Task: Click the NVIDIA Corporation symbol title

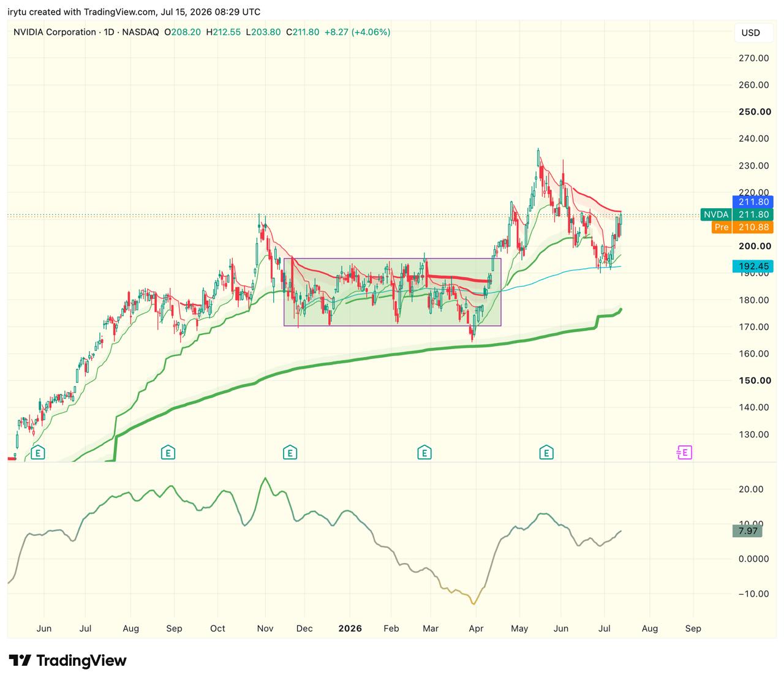Action: [55, 32]
